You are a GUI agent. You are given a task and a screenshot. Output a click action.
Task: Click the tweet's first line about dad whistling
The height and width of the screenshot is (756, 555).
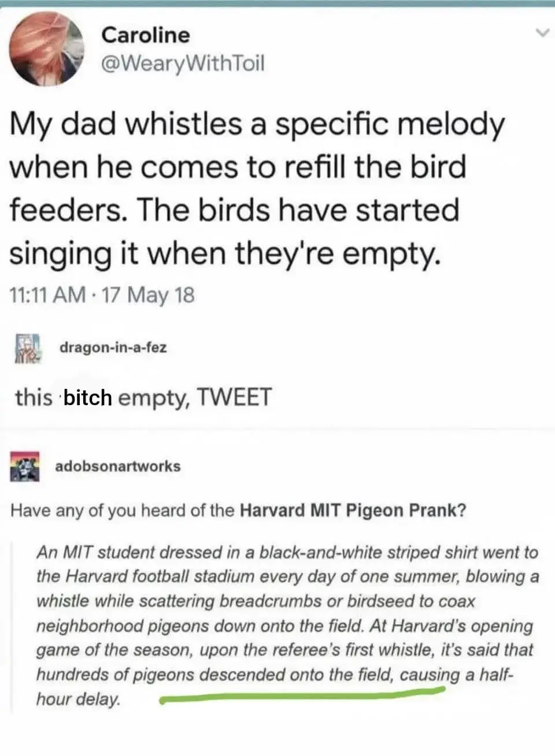[257, 124]
